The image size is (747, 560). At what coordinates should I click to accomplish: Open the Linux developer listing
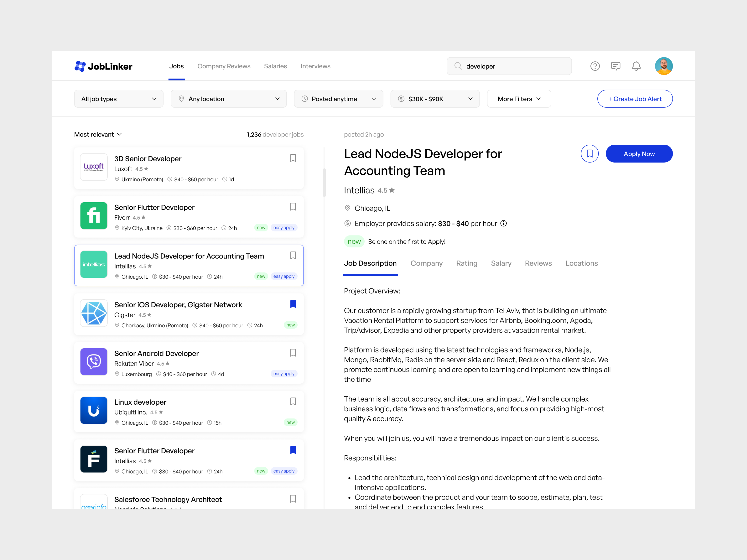189,411
